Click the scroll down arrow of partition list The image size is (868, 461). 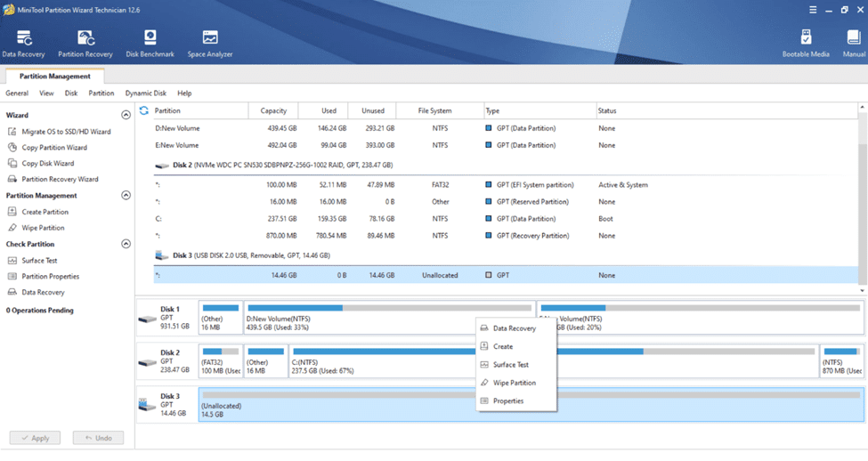pos(863,290)
